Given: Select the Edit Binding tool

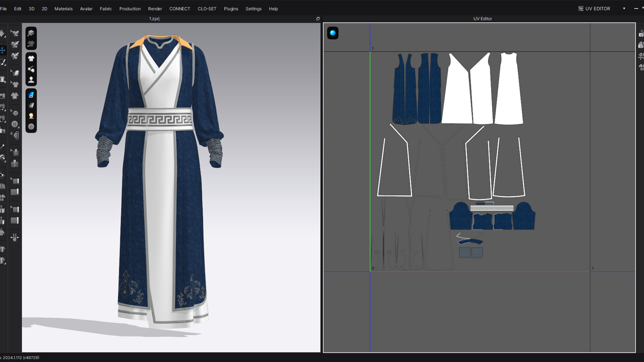Looking at the screenshot, I should coord(15,209).
